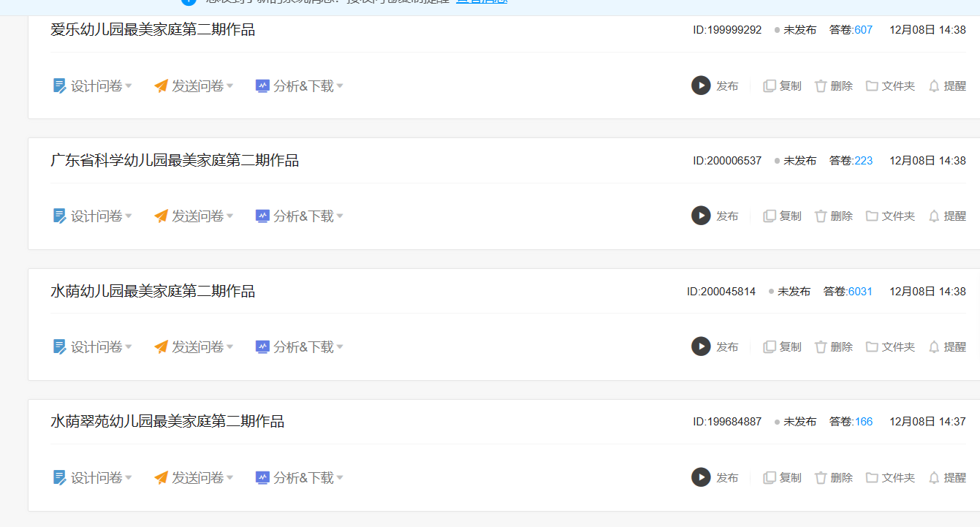Click 未发布 status of 广东省科学幼儿园 survey
The width and height of the screenshot is (980, 527).
[799, 161]
